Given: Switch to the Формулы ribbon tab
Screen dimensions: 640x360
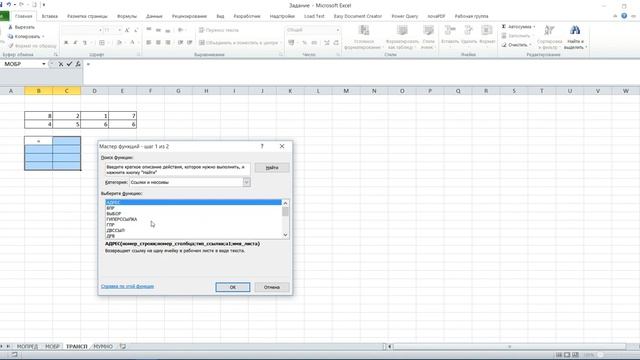Looking at the screenshot, I should 127,16.
